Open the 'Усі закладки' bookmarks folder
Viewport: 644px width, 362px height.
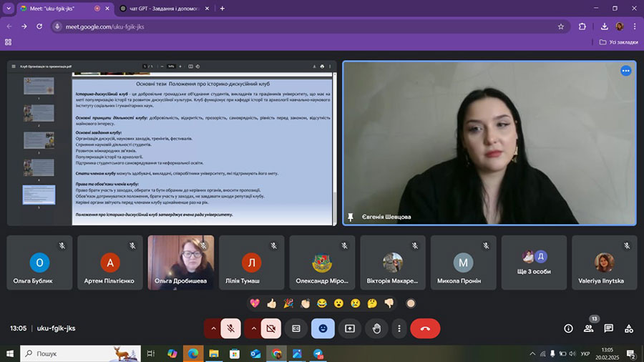tap(618, 42)
